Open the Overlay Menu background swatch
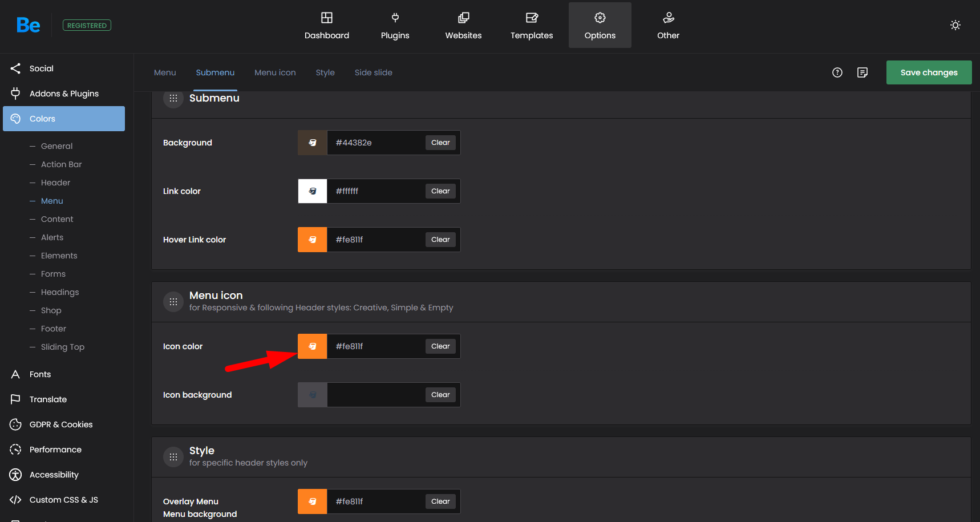Viewport: 980px width, 522px height. [x=313, y=501]
